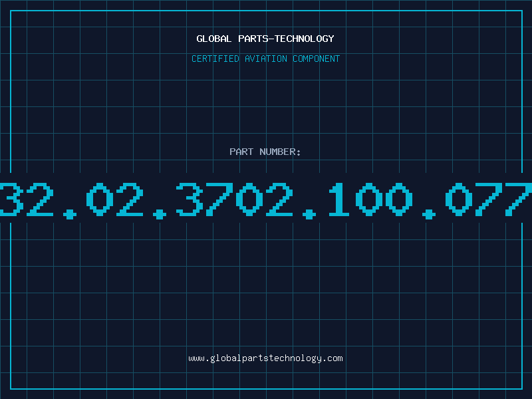The width and height of the screenshot is (532, 399).
Task: Click the dot between 32 and 02
Action: [x=70, y=213]
